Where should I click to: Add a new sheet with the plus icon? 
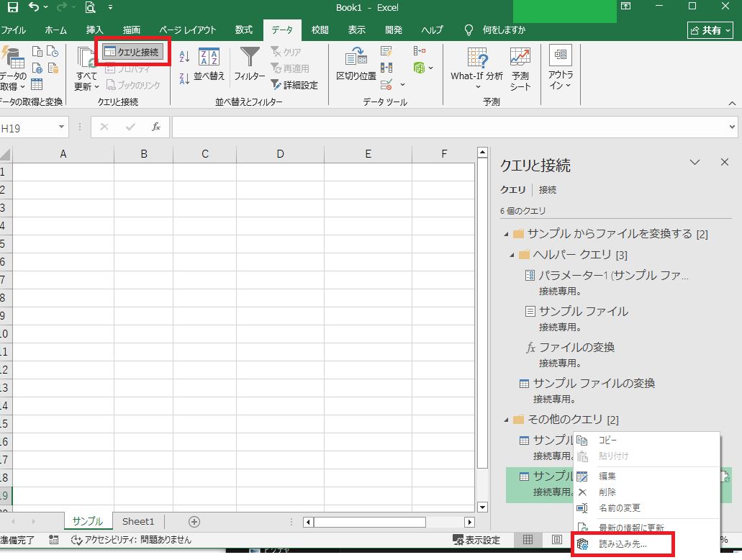194,522
